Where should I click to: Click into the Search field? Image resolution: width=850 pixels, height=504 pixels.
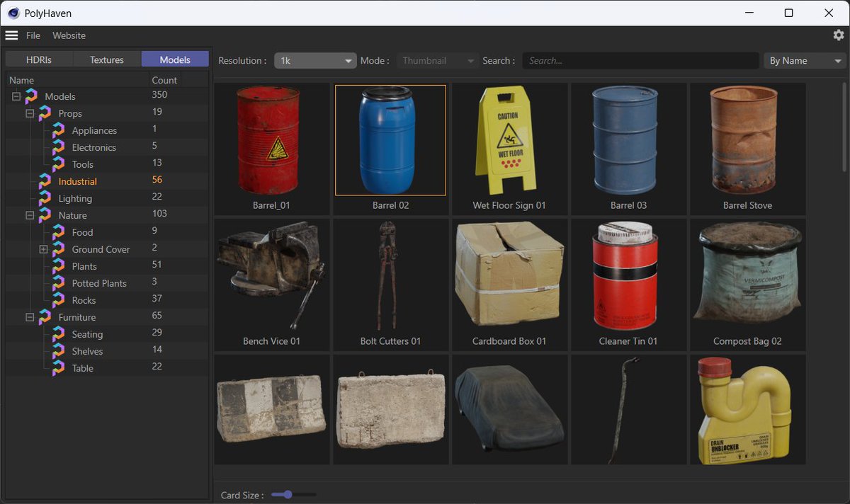(x=640, y=61)
